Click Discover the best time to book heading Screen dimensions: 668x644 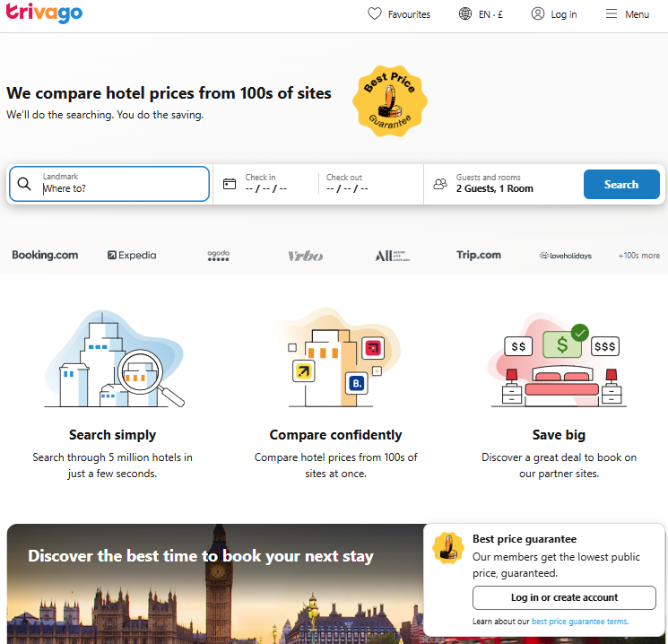pos(201,556)
